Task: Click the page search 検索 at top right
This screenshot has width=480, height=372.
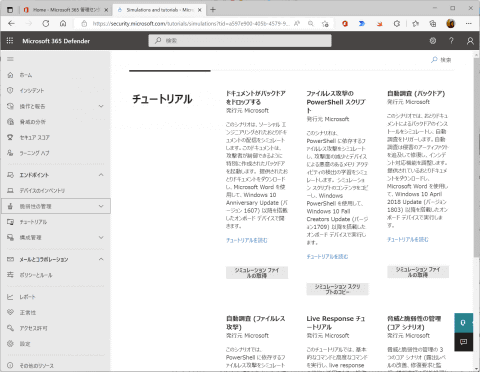Action: tap(441, 60)
